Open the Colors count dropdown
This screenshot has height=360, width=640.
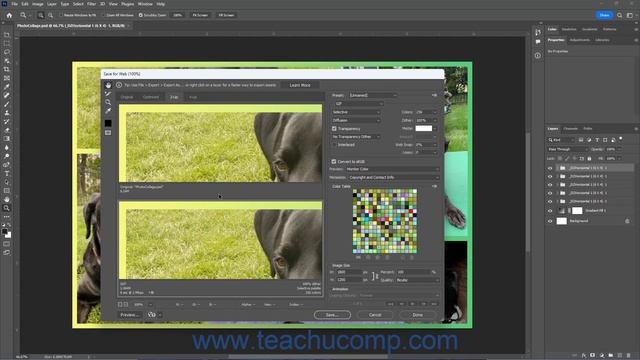click(427, 112)
